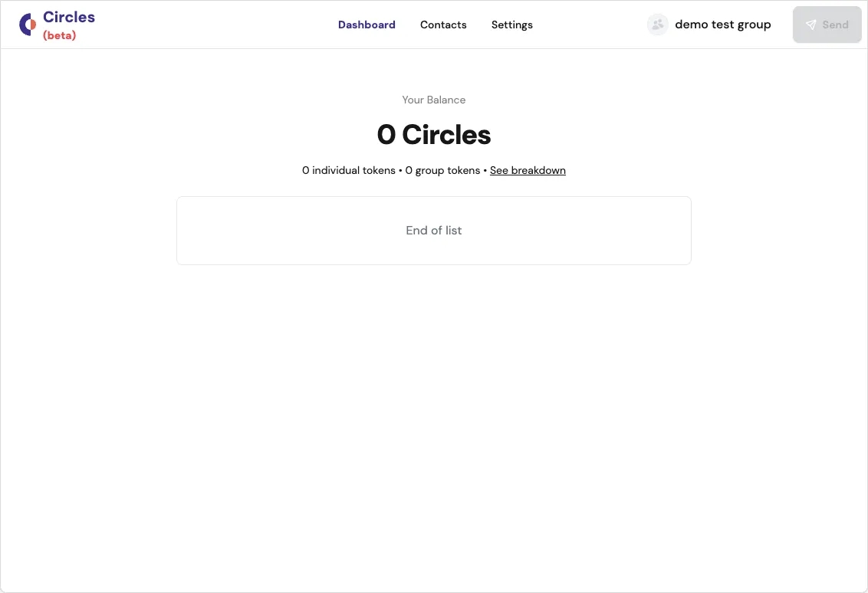The width and height of the screenshot is (868, 593).
Task: Open the See breakdown link
Action: (528, 170)
